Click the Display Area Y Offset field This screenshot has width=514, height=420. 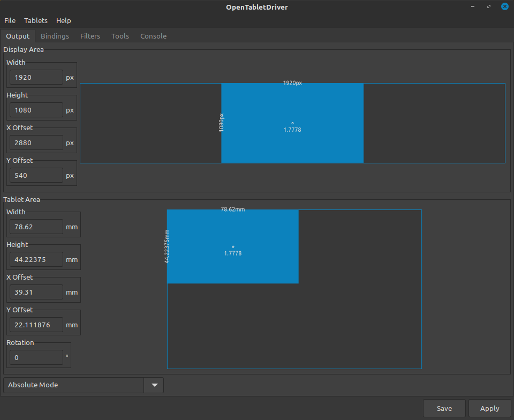click(36, 175)
